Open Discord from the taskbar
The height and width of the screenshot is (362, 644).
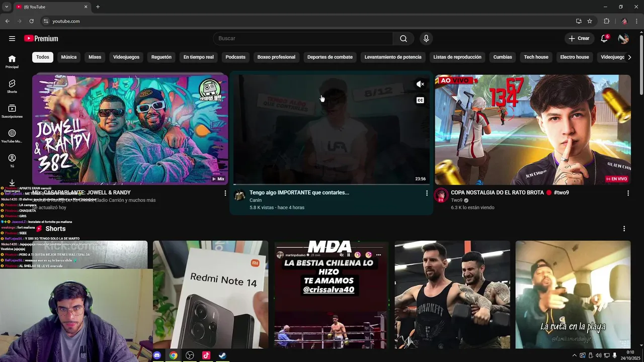coord(157,355)
